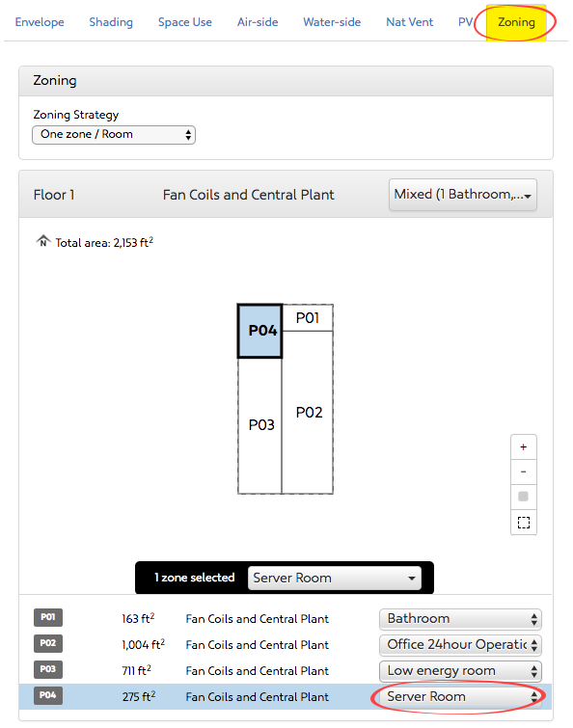Open the Zoning Strategy dropdown
The width and height of the screenshot is (573, 728).
coord(114,135)
